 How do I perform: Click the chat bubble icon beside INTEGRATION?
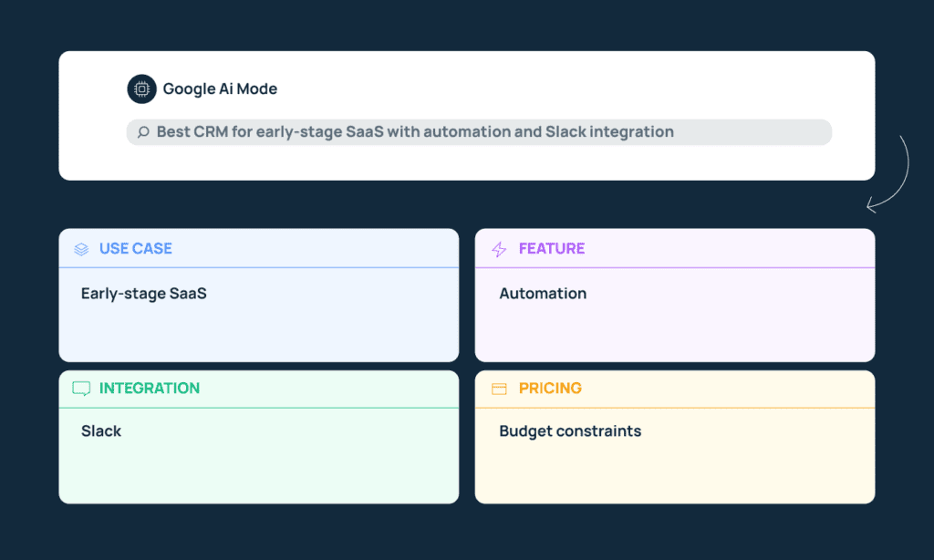point(81,389)
